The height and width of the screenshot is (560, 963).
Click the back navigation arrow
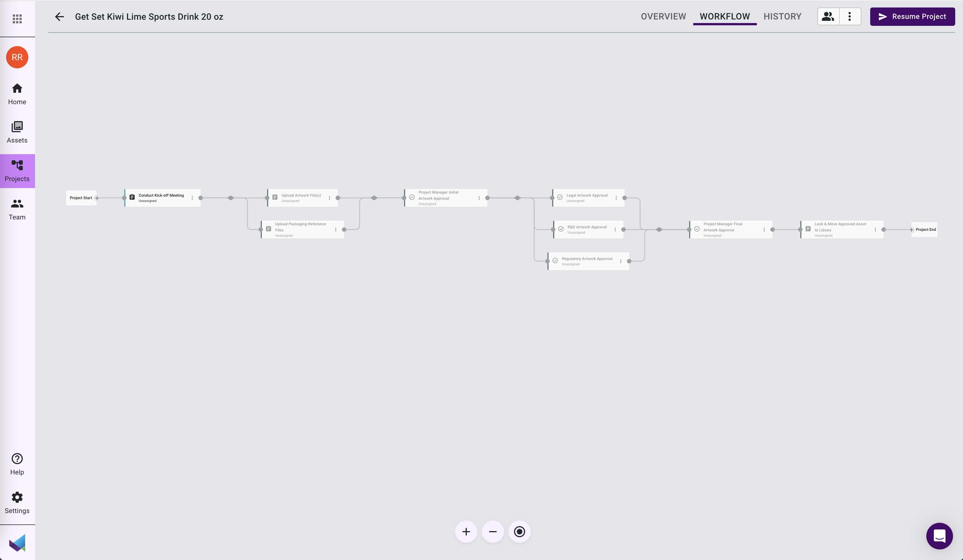point(59,17)
